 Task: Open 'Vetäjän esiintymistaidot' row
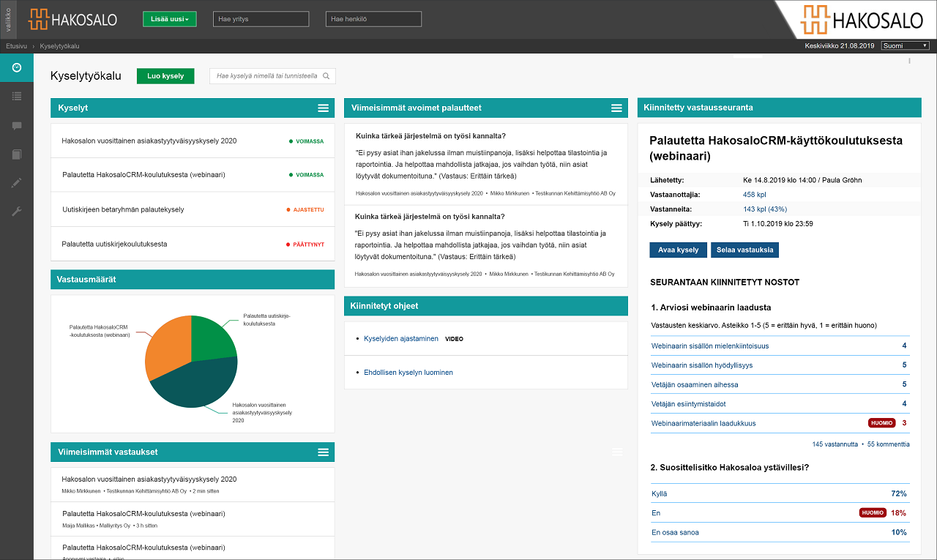[x=780, y=403]
